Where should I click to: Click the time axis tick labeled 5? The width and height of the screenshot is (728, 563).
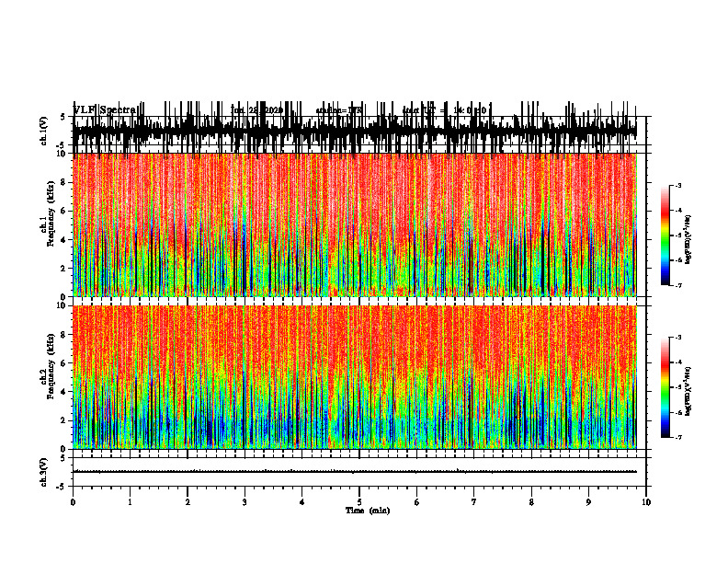click(x=359, y=502)
